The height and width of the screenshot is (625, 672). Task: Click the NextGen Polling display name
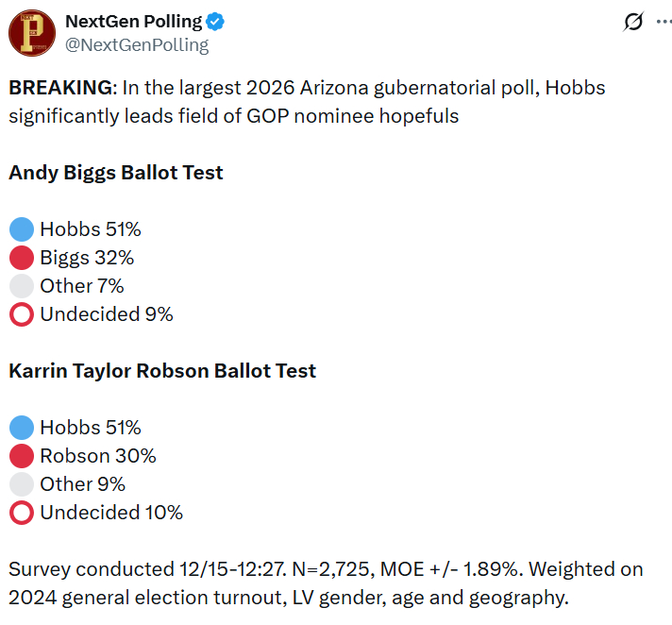[x=133, y=21]
